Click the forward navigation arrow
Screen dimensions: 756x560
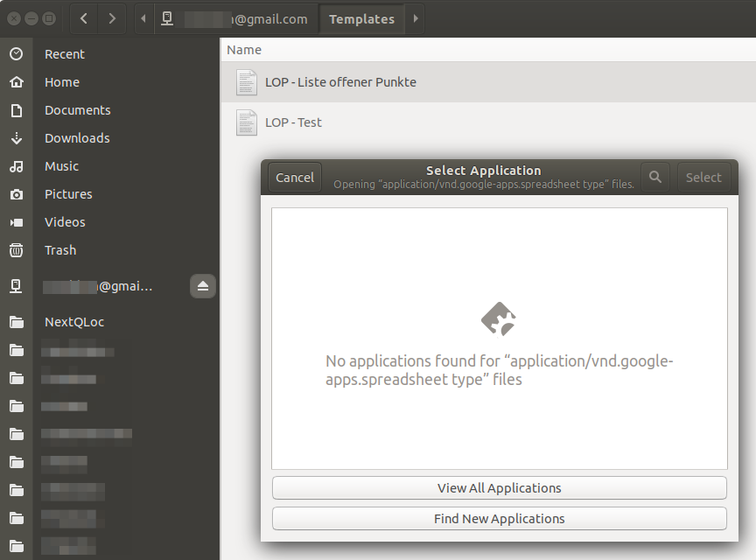(111, 18)
